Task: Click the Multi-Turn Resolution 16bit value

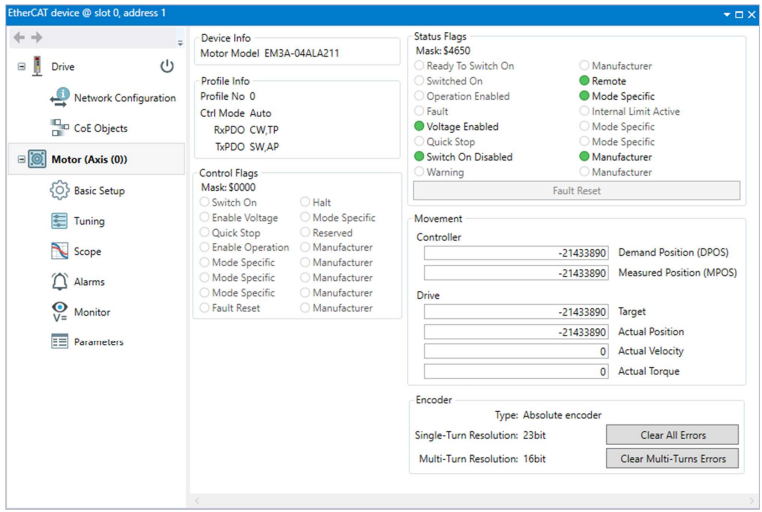Action: click(534, 459)
